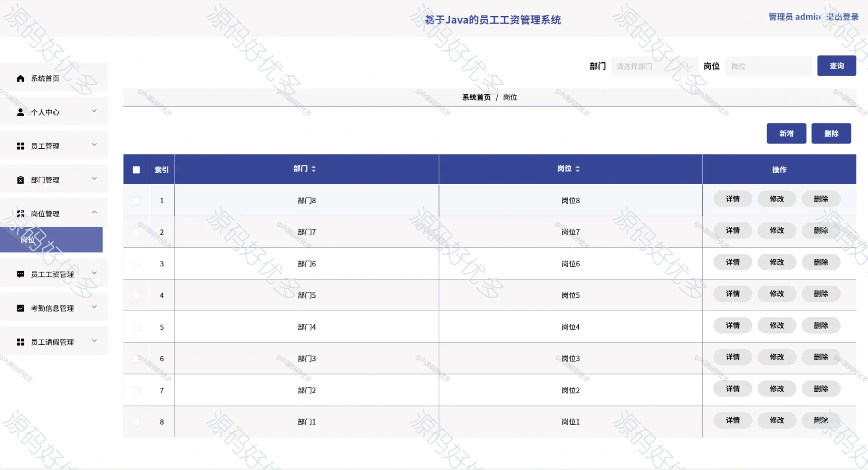Select the icon beside 员工请假管理

click(x=20, y=342)
